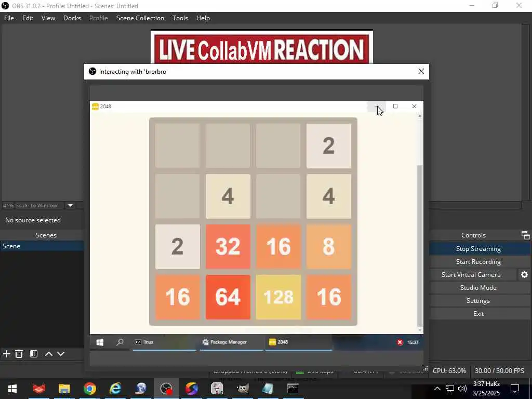Screen dimensions: 532x399
Task: Click the scroll-down arrow of the 2048 window
Action: coord(420,330)
